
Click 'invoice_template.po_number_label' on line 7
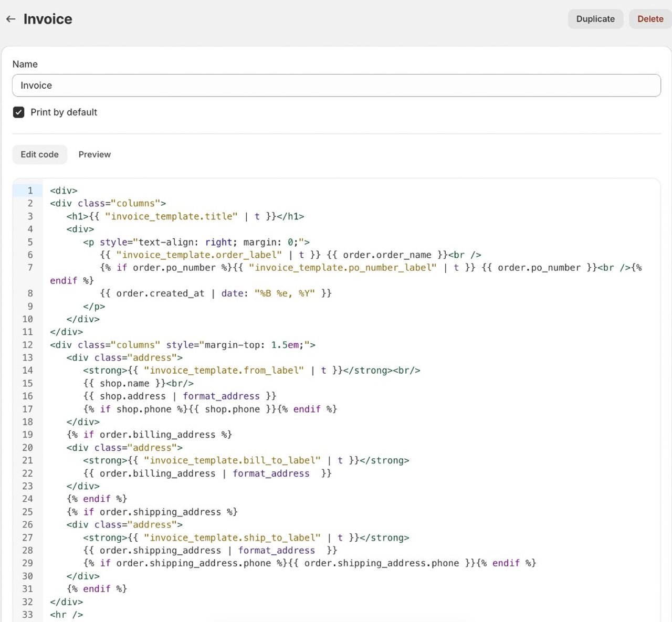[343, 268]
